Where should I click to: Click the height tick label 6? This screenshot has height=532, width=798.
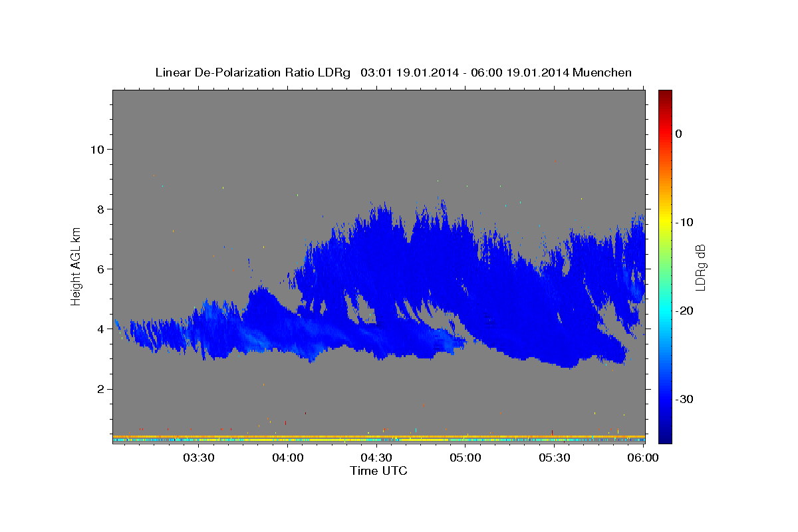point(99,269)
